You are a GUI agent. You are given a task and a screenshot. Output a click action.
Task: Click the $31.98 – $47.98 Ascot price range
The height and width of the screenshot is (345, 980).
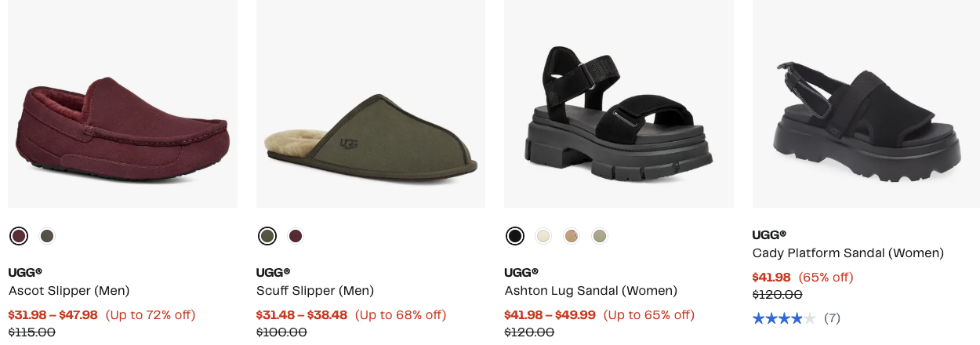click(53, 315)
